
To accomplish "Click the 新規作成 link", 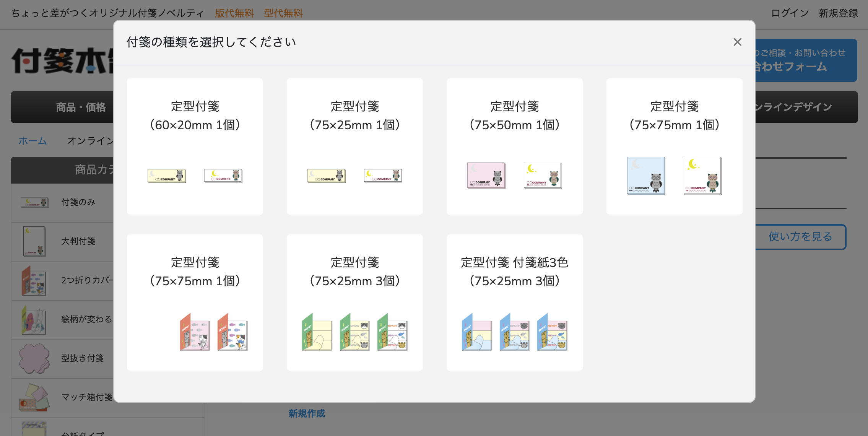I will [x=307, y=413].
